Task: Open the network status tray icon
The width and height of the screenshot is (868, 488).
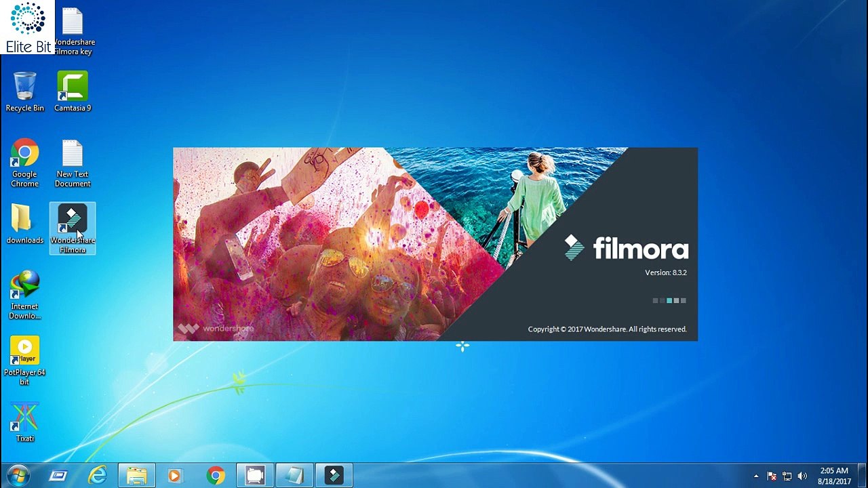Action: coord(787,476)
